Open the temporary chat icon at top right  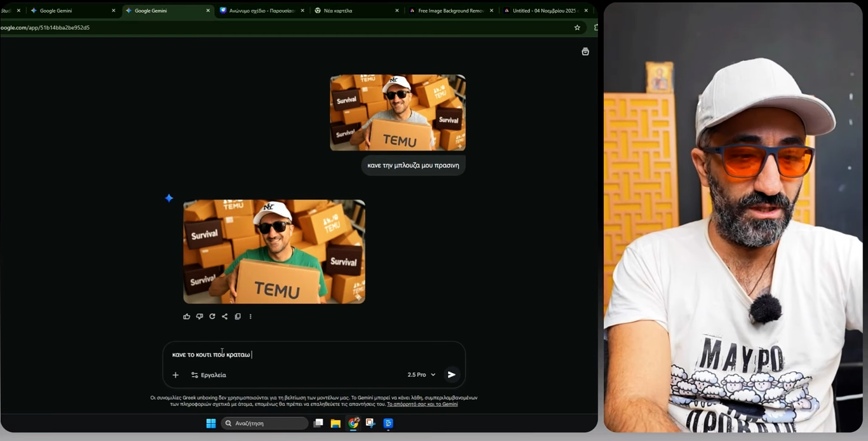pyautogui.click(x=585, y=51)
